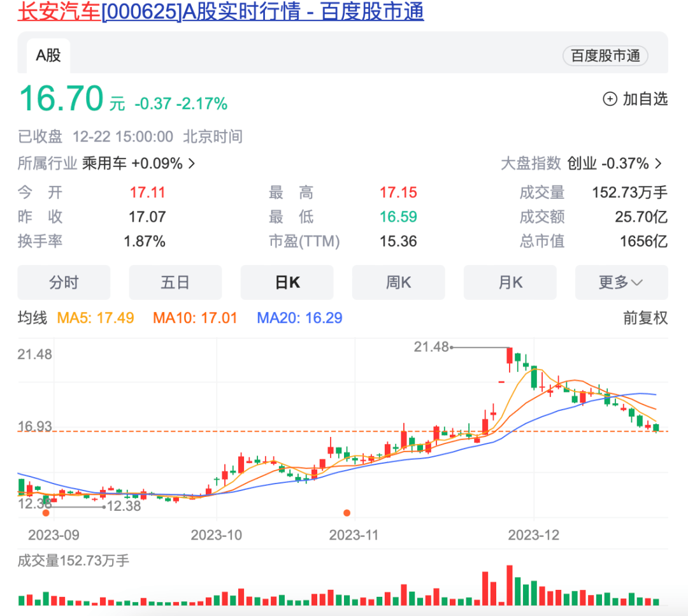The image size is (688, 616).
Task: Click the MA20: 16.29 indicator
Action: pyautogui.click(x=299, y=318)
